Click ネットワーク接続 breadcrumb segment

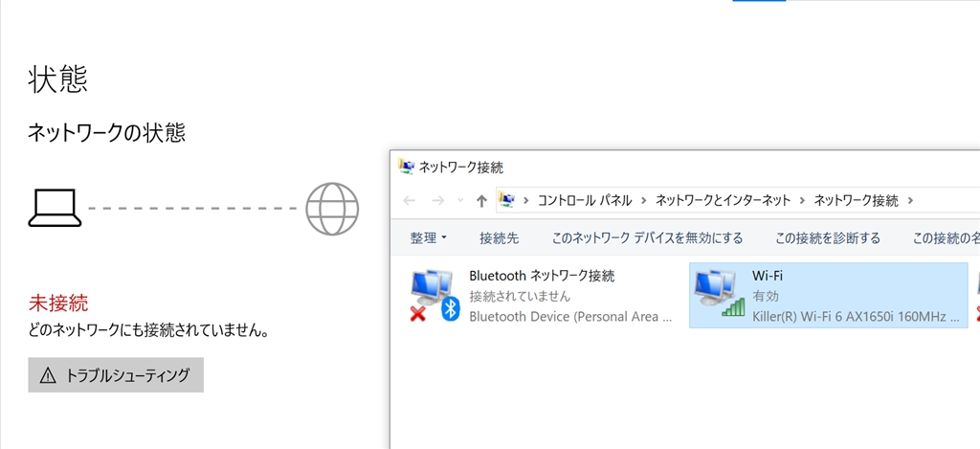coord(857,201)
